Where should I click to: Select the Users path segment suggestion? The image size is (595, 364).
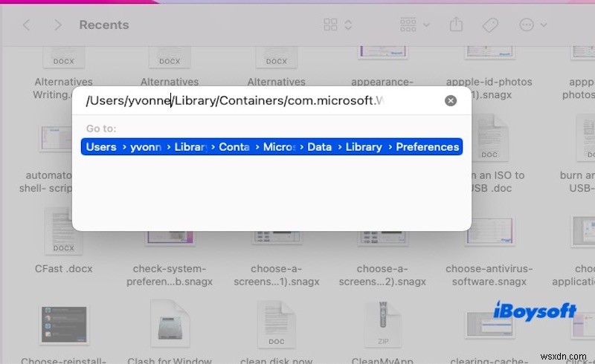(x=101, y=147)
